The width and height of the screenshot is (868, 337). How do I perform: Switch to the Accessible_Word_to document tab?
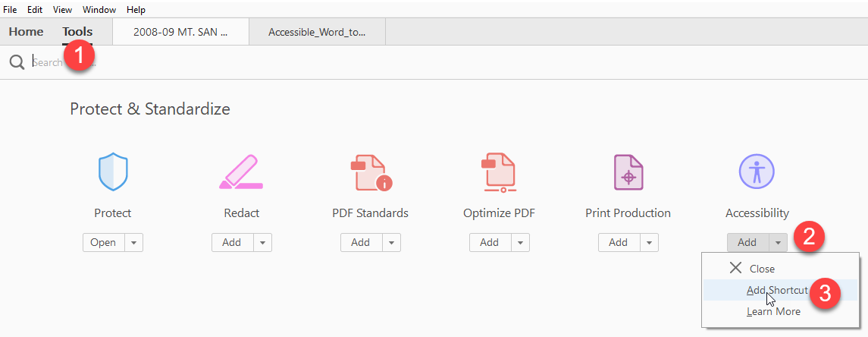tap(317, 33)
